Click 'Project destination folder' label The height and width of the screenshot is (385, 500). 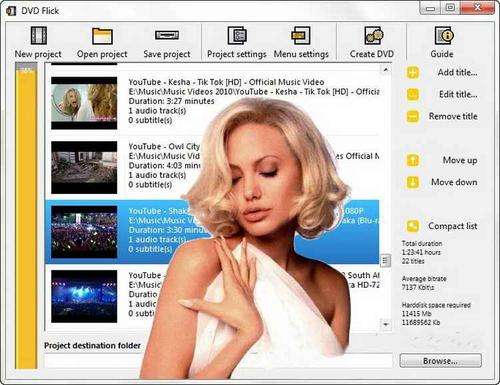[92, 346]
